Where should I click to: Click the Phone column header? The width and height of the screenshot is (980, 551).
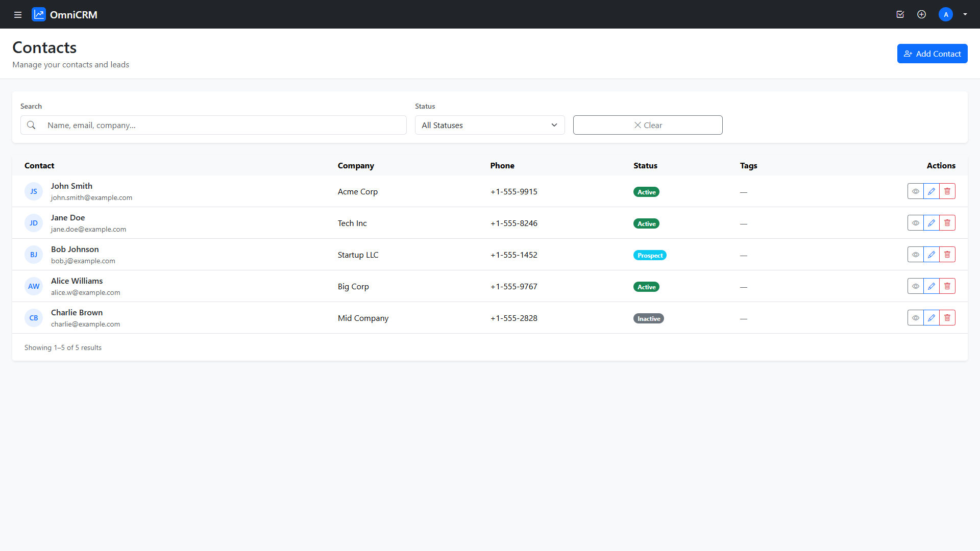[502, 165]
